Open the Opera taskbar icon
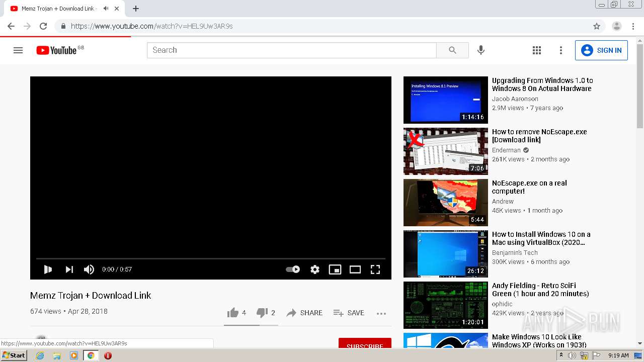The image size is (644, 362). pos(108,355)
